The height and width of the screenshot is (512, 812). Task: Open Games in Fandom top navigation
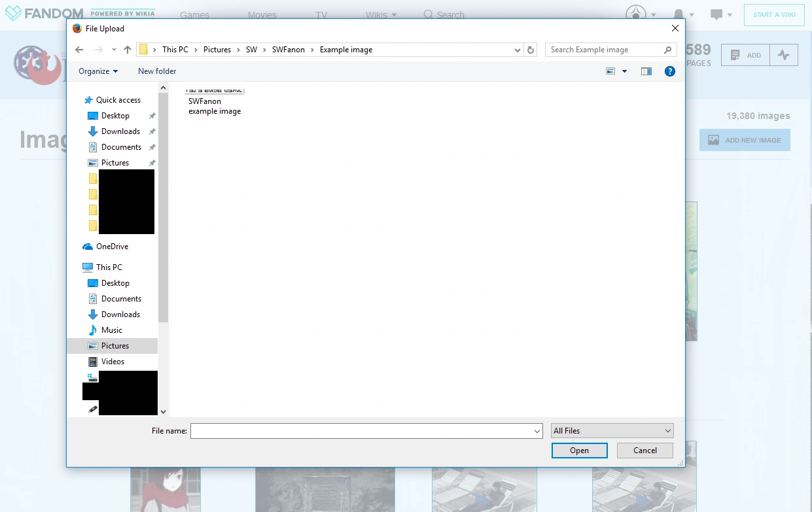click(x=194, y=15)
